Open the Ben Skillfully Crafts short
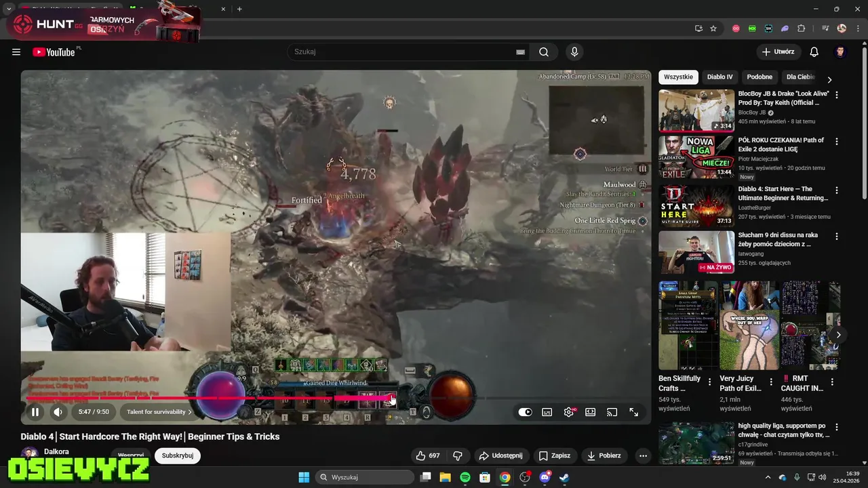Image resolution: width=868 pixels, height=488 pixels. click(688, 325)
